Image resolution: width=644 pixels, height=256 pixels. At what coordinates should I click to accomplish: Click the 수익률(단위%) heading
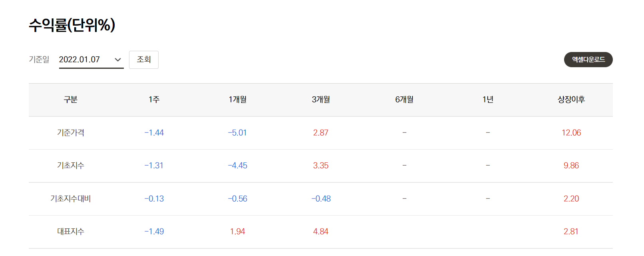(72, 25)
